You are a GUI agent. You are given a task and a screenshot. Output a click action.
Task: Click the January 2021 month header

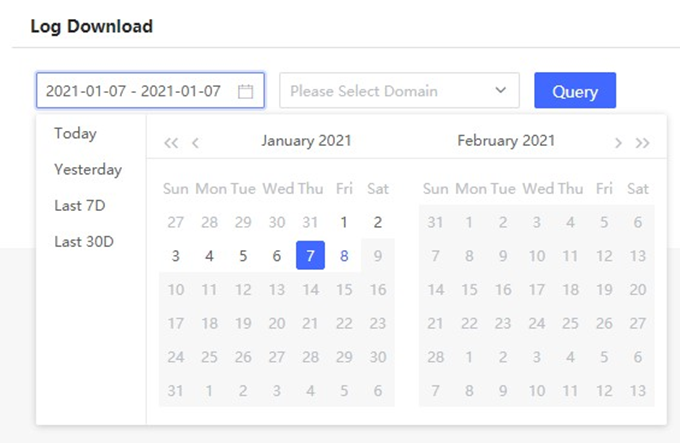coord(306,141)
